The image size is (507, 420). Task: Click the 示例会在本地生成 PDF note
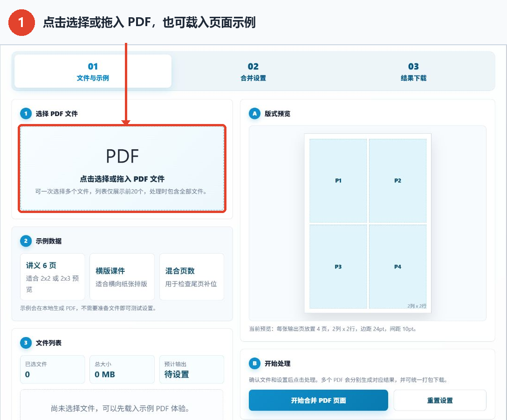coord(88,308)
